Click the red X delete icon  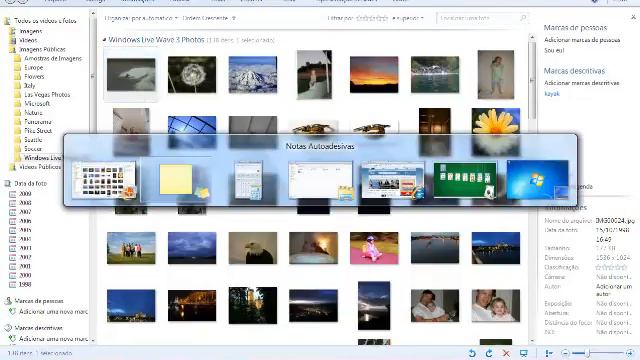506,353
